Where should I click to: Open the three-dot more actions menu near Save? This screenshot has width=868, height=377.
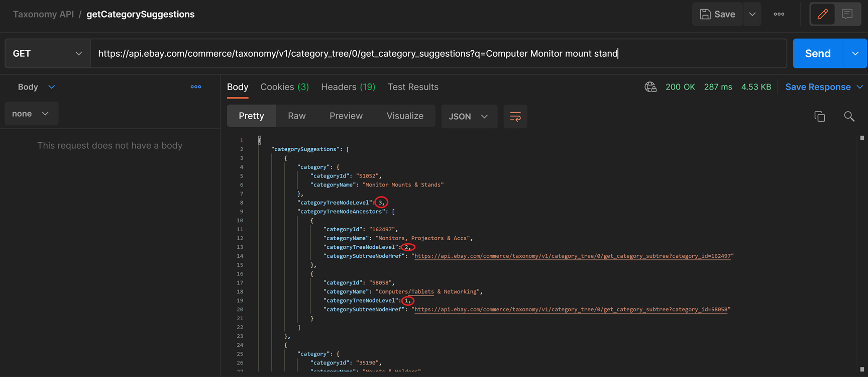coord(779,14)
